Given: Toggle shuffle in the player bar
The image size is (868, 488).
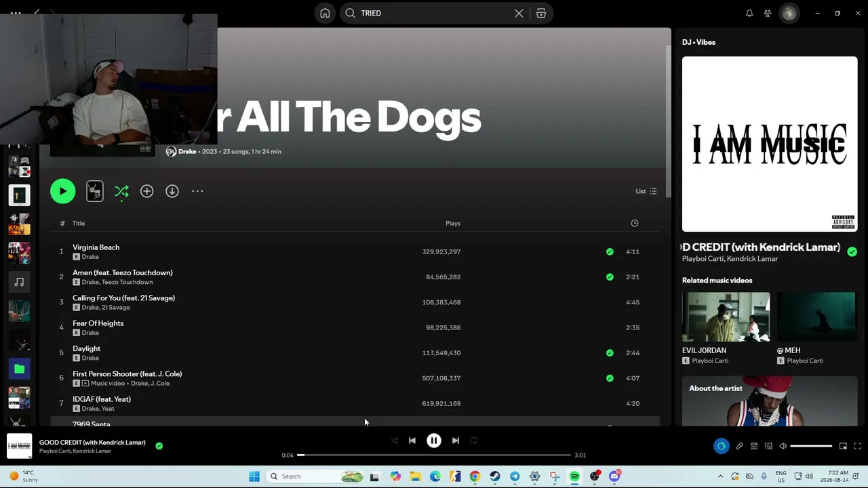Looking at the screenshot, I should pyautogui.click(x=394, y=441).
